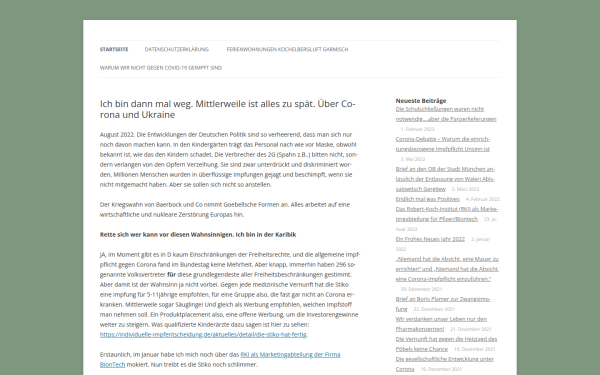Open sidebar post 'Das Robert-Koch-Institut (RKI) als Marketingabteilung'
The height and width of the screenshot is (375, 600).
pos(447,214)
